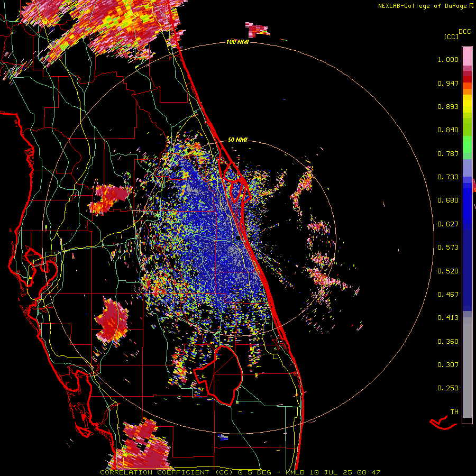Click the 1.000 scale value

tap(448, 59)
